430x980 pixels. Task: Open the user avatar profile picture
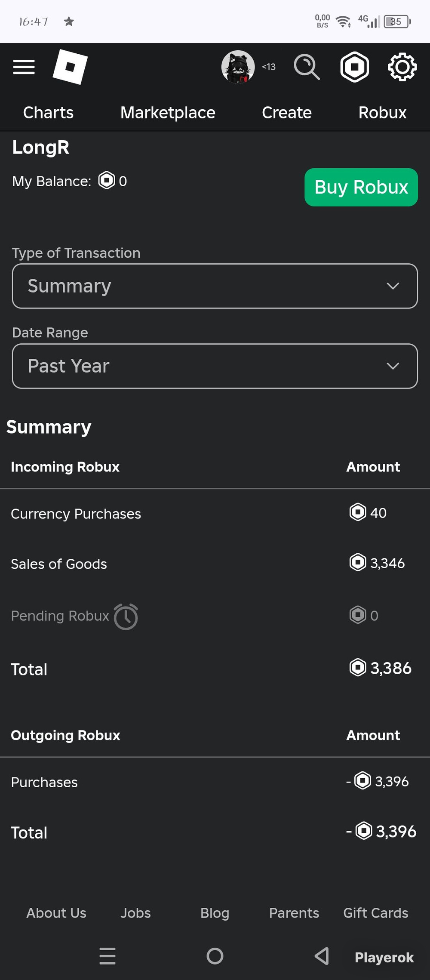point(238,67)
